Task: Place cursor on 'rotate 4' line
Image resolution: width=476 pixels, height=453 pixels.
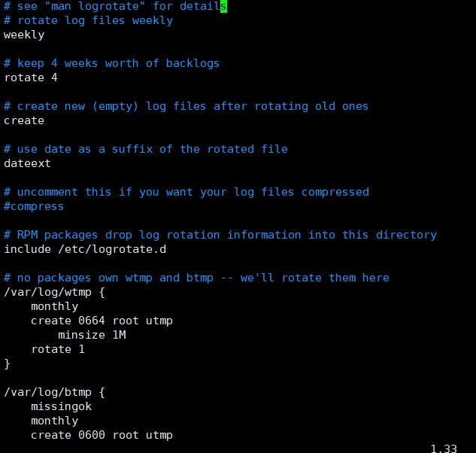Action: point(31,78)
